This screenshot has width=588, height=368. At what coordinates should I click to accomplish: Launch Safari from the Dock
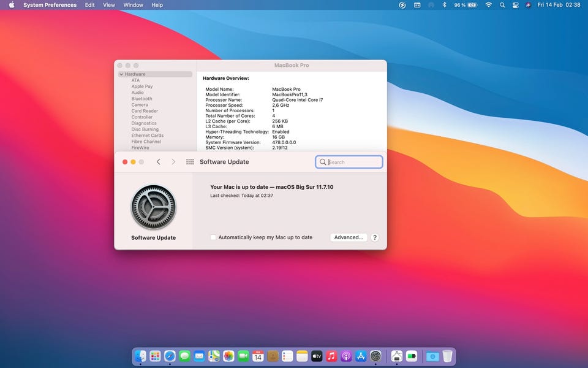click(x=170, y=356)
